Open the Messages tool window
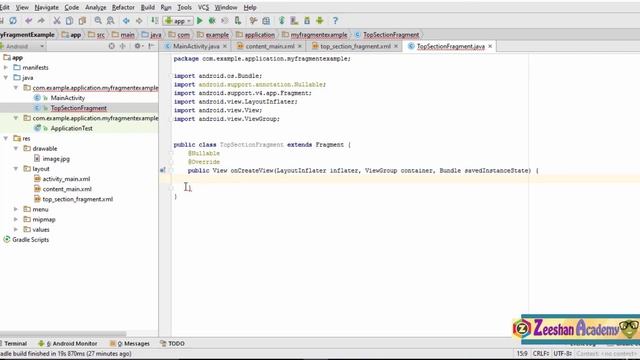Image resolution: width=640 pixels, height=360 pixels. [130, 343]
